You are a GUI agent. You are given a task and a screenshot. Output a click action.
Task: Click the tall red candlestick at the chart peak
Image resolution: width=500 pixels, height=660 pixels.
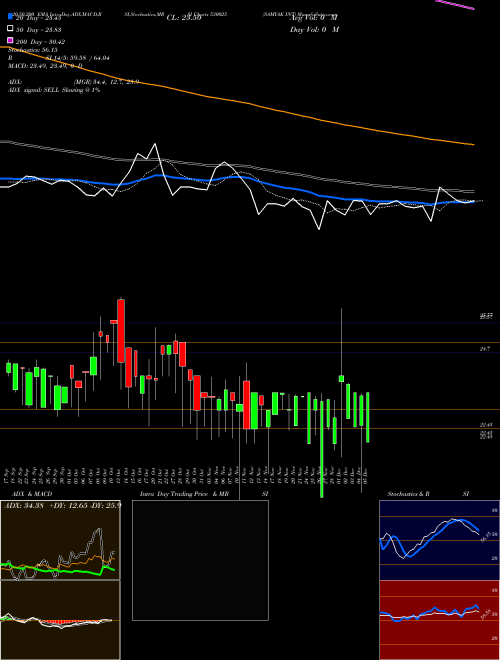tap(121, 330)
